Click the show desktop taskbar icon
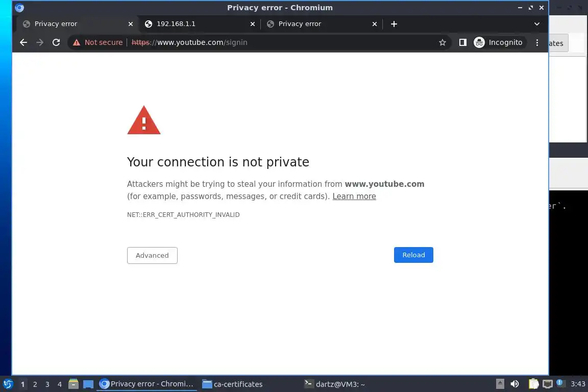This screenshot has width=588, height=392. (88, 384)
